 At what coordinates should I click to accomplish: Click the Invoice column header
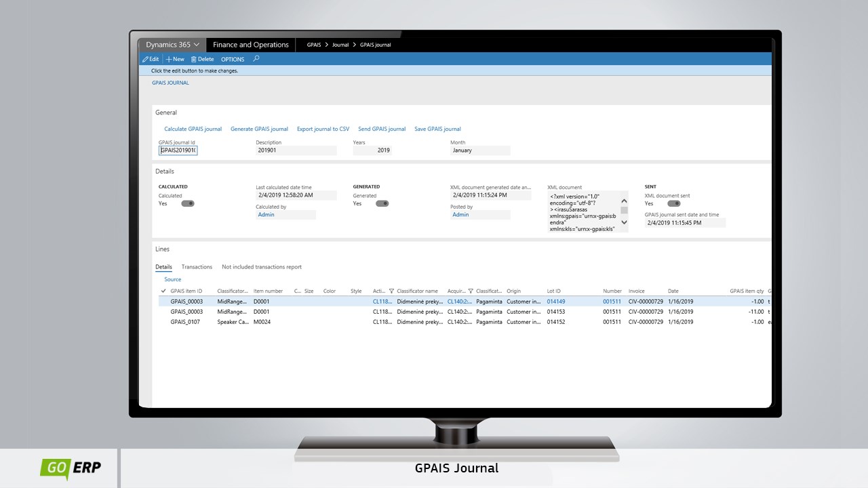pyautogui.click(x=637, y=291)
